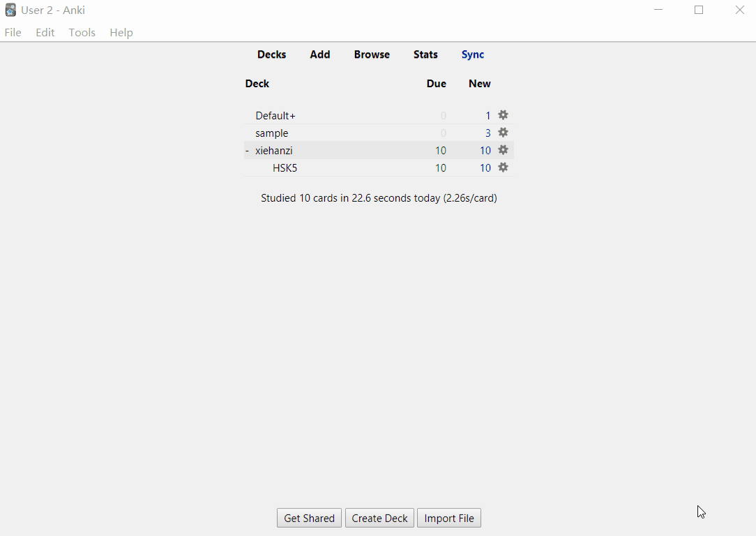
Task: Click new count 10 in xiehanzi row
Action: point(485,151)
